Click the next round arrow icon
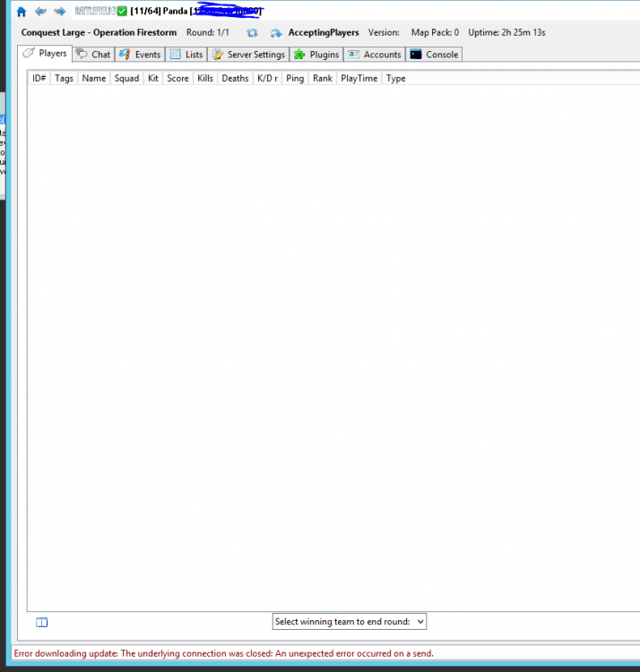The height and width of the screenshot is (672, 640). (276, 32)
